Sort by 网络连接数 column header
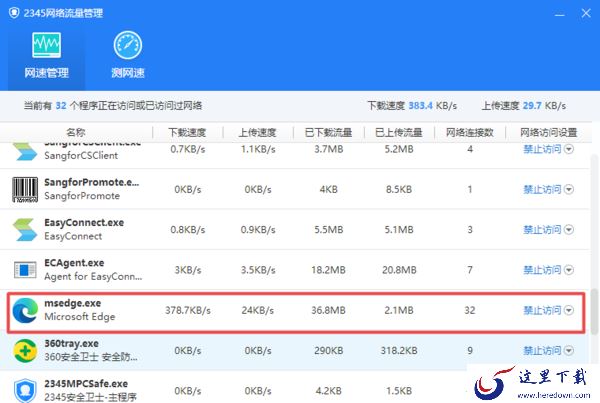 pyautogui.click(x=470, y=132)
